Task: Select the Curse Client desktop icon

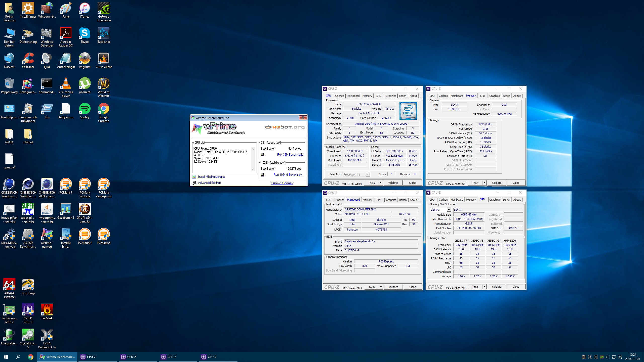Action: coord(103,60)
